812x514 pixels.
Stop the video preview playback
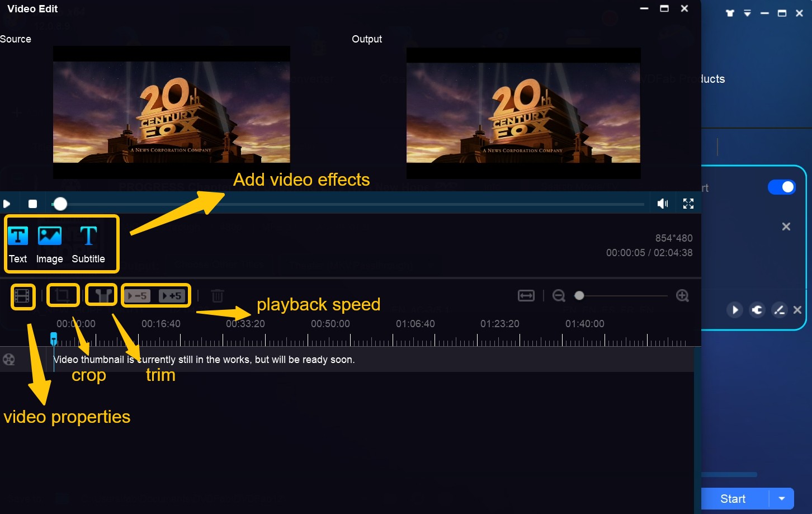coord(33,204)
